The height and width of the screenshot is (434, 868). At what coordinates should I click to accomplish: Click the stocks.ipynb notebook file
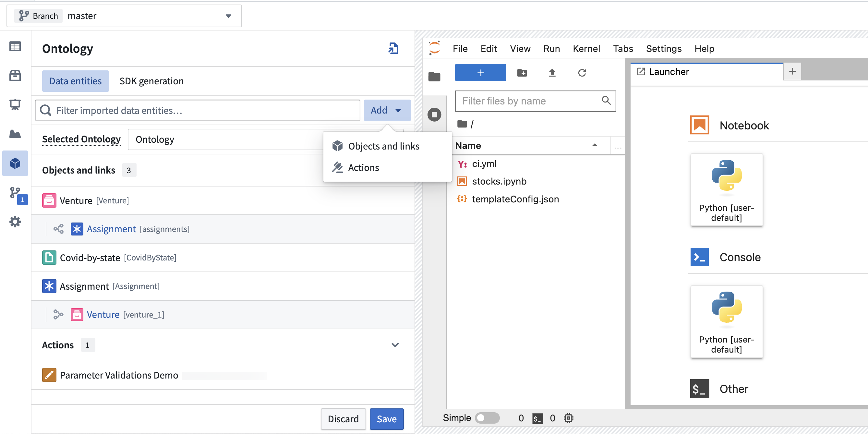(x=499, y=181)
